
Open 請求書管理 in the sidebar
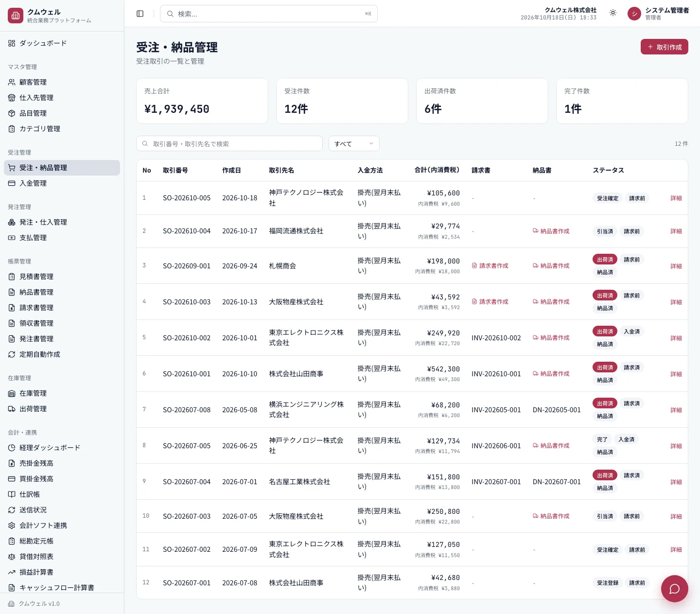(x=62, y=308)
